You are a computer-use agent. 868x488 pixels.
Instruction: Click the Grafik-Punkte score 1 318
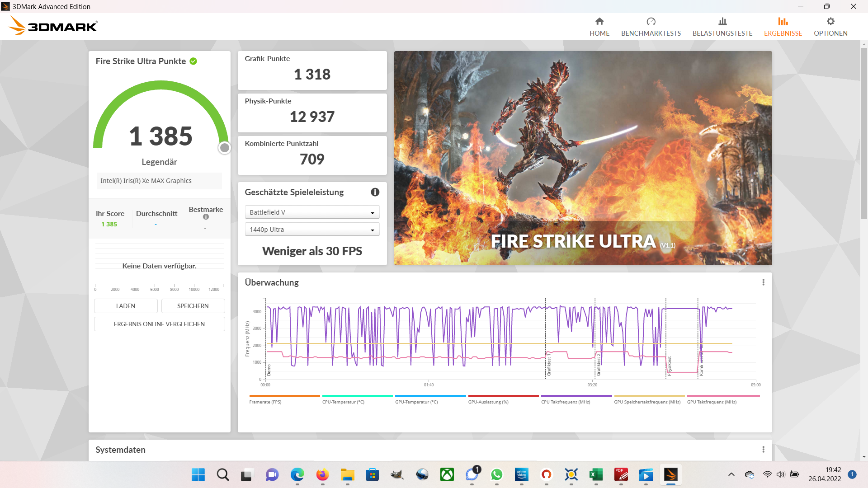point(312,74)
